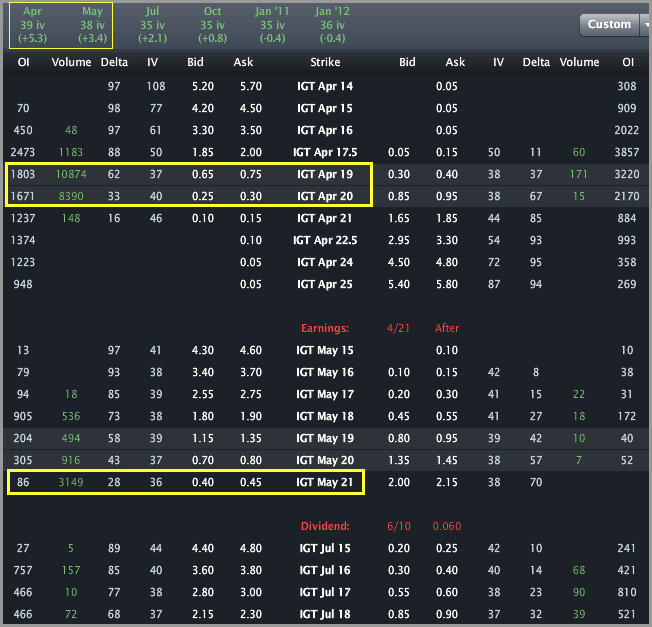Click the puts Volume column header
Screen dimensions: 652x627
pos(579,62)
